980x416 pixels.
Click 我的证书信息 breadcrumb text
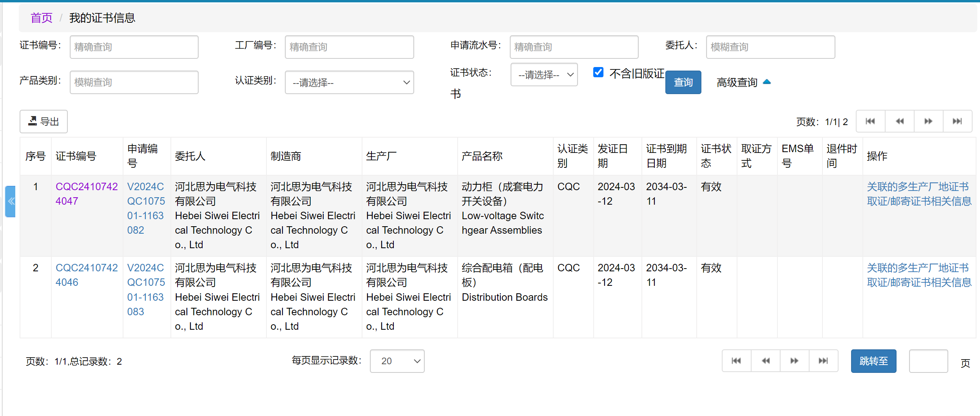(x=102, y=18)
